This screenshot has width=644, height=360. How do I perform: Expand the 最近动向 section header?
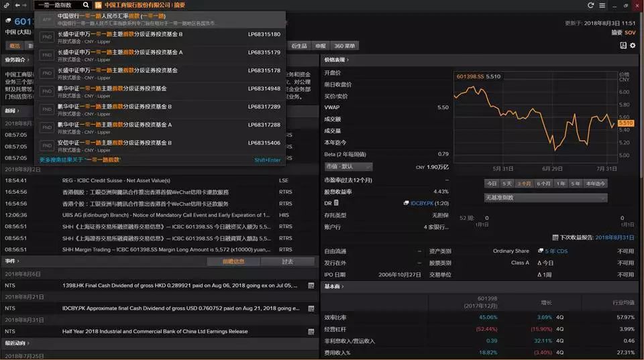[x=17, y=343]
